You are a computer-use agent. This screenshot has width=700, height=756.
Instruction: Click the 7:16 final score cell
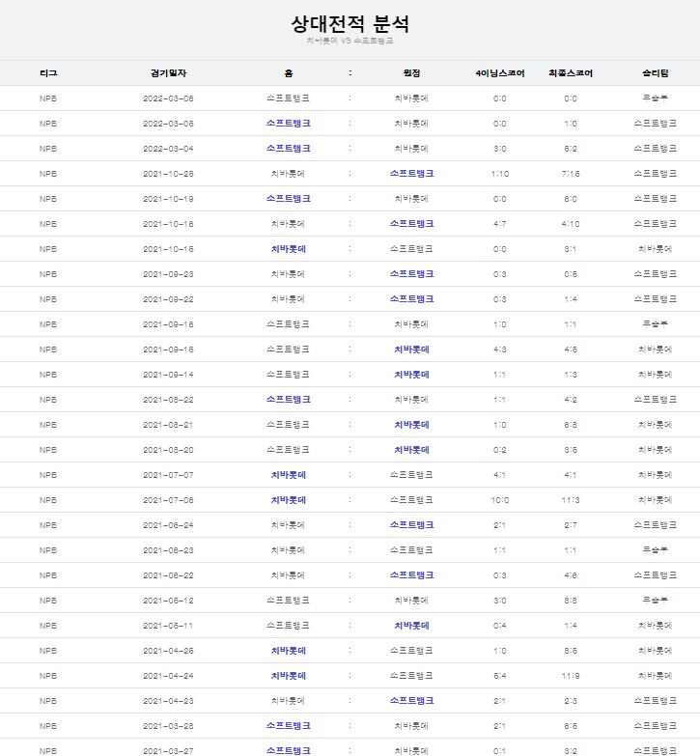(x=571, y=174)
